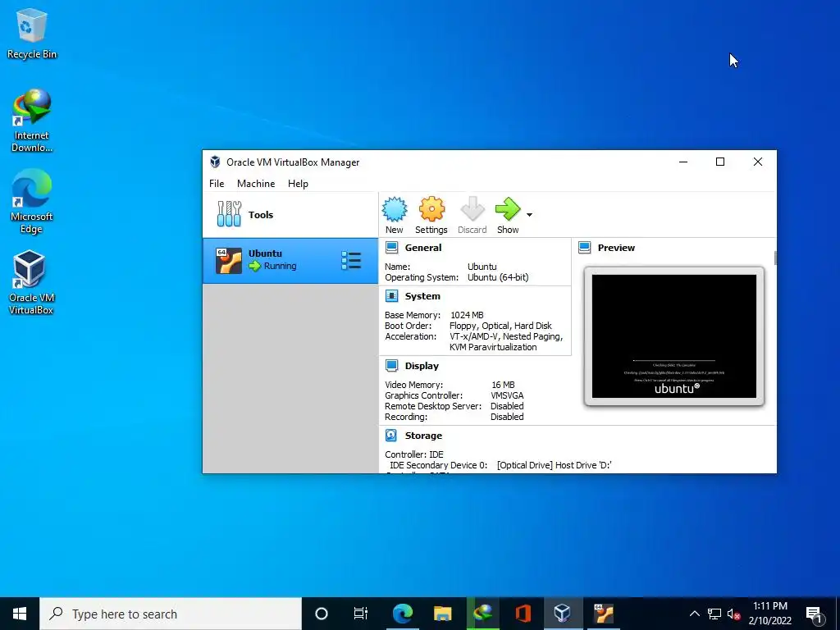The width and height of the screenshot is (840, 630).
Task: Select the Tools wrench icon in sidebar
Action: coord(229,214)
